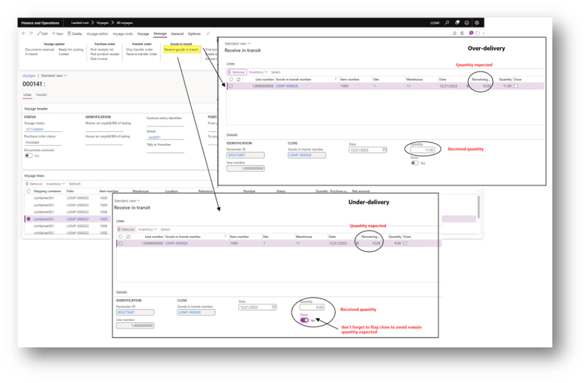Open the USMF-000028 link in Over-delivery row
Image resolution: width=588 pixels, height=383 pixels.
pyautogui.click(x=287, y=86)
